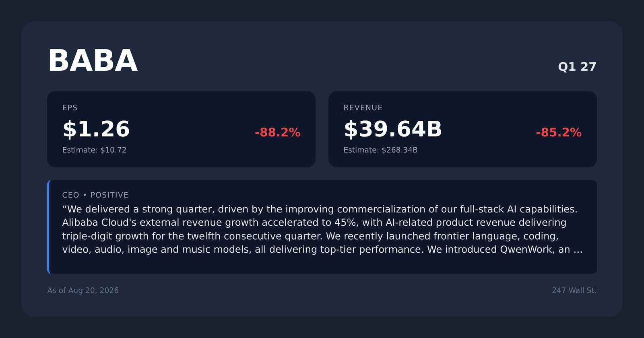Select the Q1 27 quarter label
Image resolution: width=644 pixels, height=338 pixels.
coord(577,67)
